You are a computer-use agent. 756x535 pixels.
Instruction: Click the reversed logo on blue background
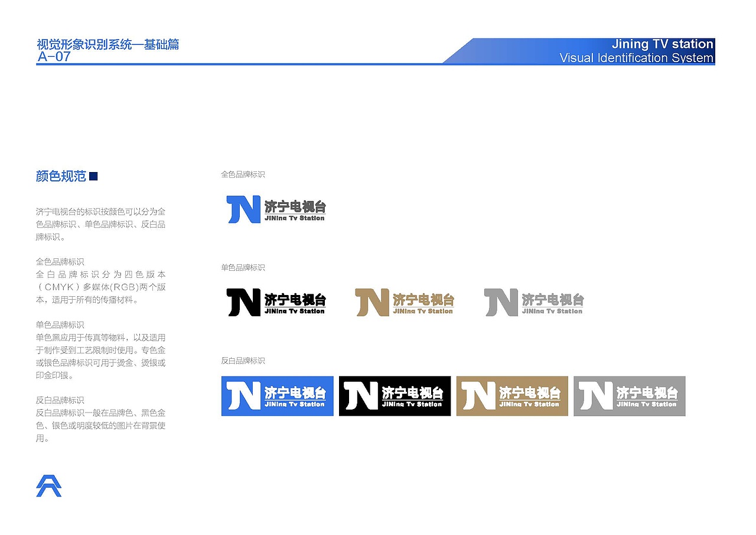pos(278,396)
